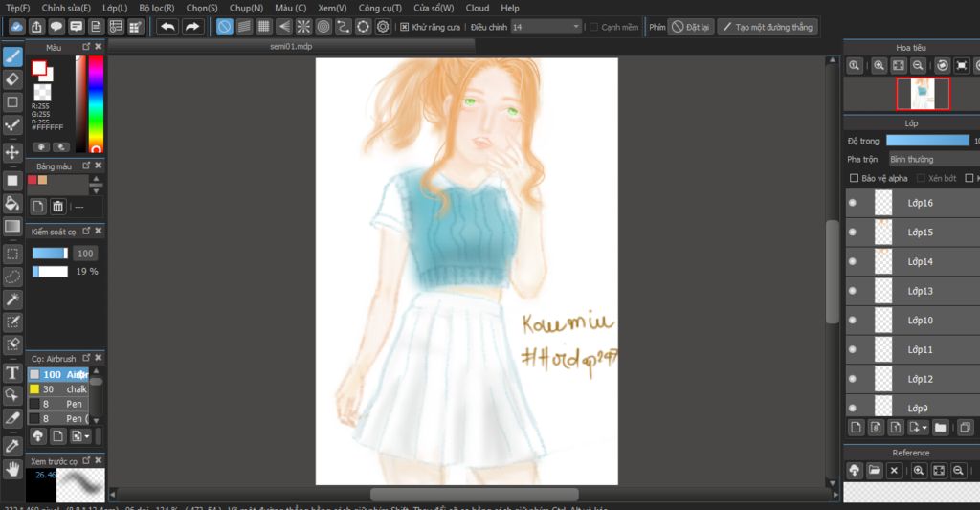
Task: Click zoom in icon in Hoa tiêu navigator
Action: pos(879,66)
